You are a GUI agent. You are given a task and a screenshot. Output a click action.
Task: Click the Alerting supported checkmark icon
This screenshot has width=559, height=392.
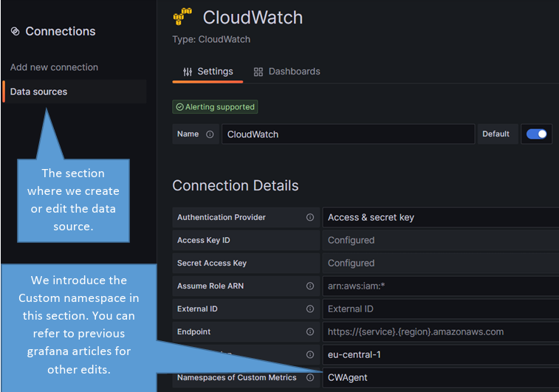[179, 107]
